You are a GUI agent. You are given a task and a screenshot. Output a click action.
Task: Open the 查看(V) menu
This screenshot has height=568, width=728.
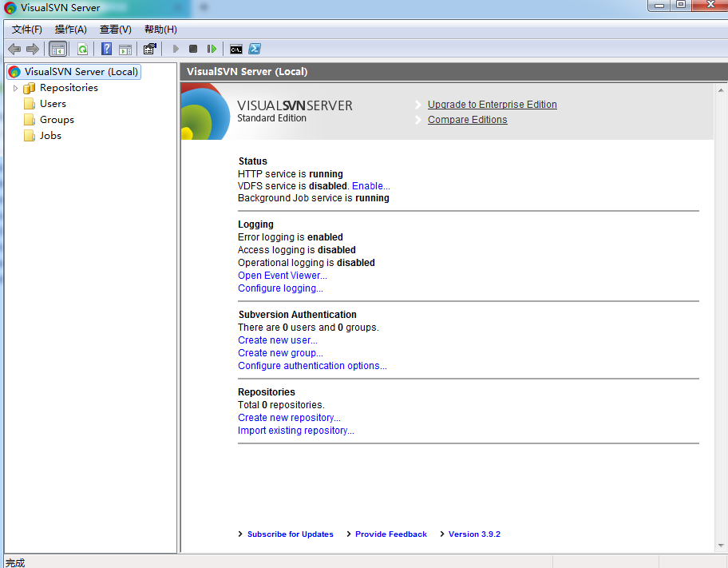click(115, 30)
